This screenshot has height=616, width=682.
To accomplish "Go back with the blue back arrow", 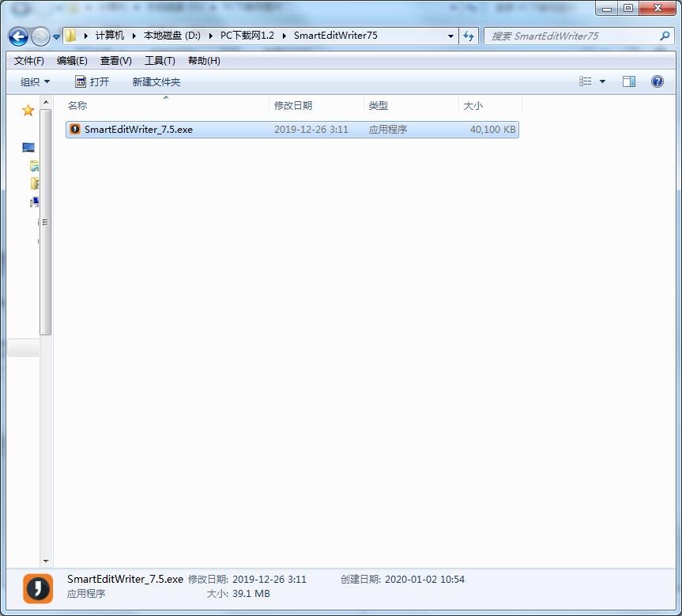I will click(18, 36).
